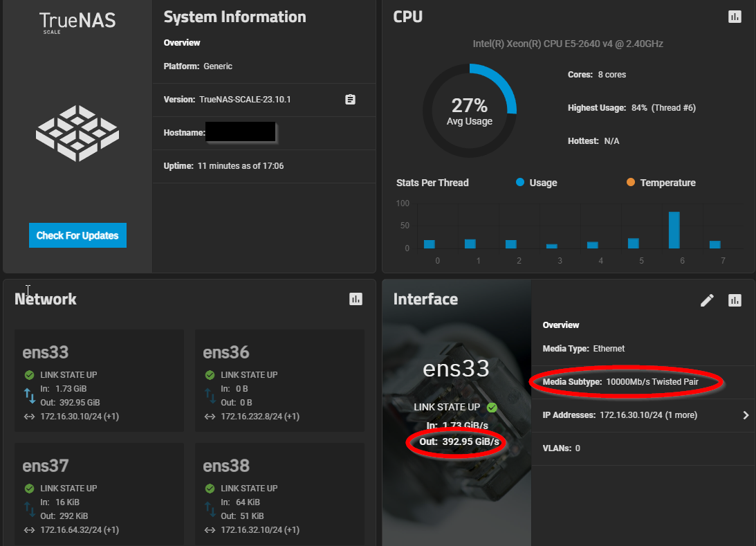This screenshot has height=546, width=756.
Task: Toggle the Usage legend dot
Action: (x=520, y=183)
